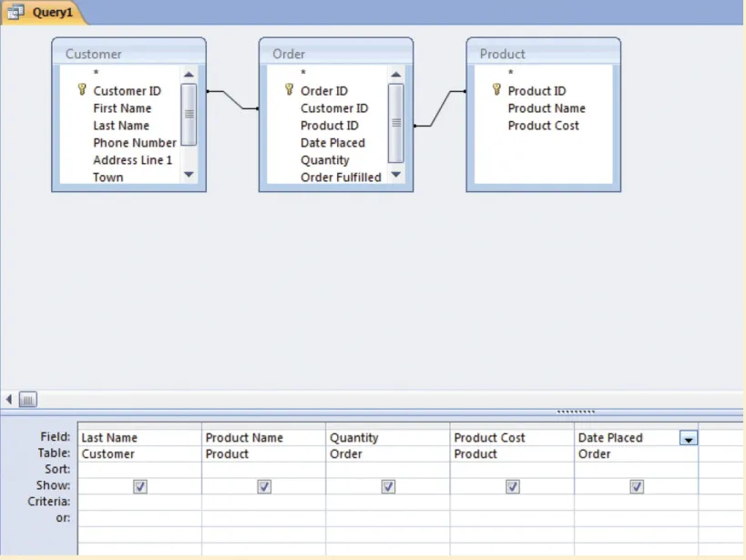Select Customer ID in Customer table
This screenshot has width=746, height=560.
(x=127, y=90)
